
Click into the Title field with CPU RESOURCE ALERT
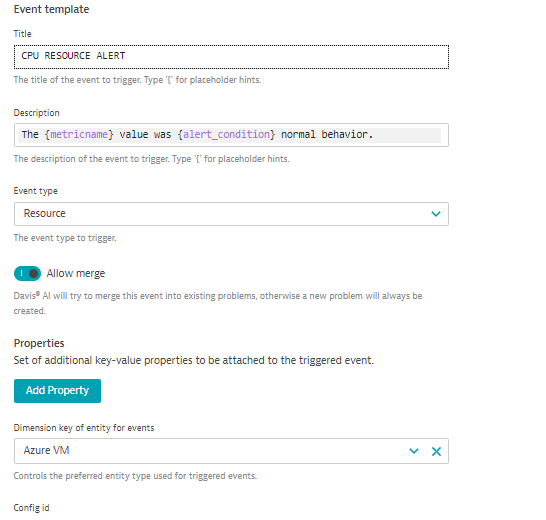[x=231, y=57]
